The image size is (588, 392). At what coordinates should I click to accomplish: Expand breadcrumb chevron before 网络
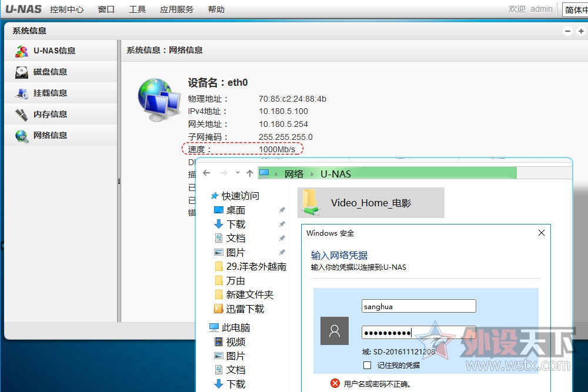pyautogui.click(x=276, y=175)
